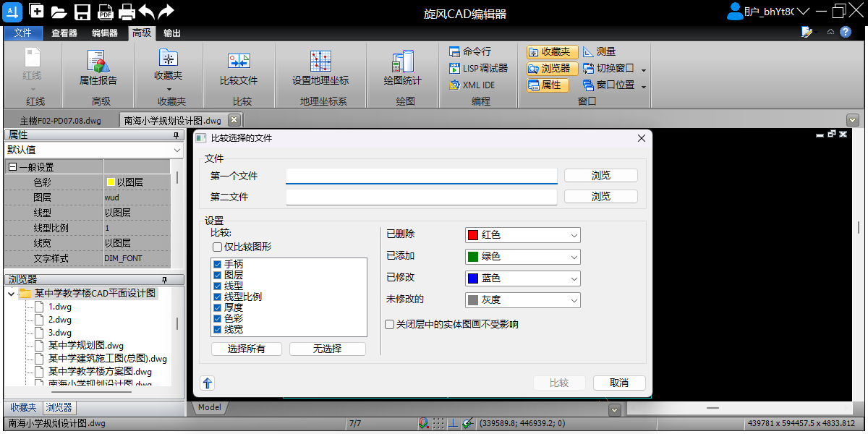
Task: Launch the 比较文件 tool
Action: click(x=239, y=68)
